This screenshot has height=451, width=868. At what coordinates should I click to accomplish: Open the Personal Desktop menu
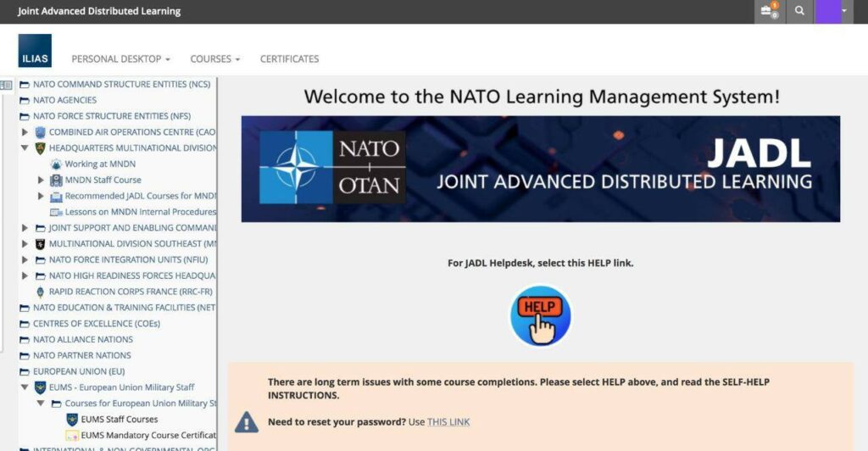[120, 59]
